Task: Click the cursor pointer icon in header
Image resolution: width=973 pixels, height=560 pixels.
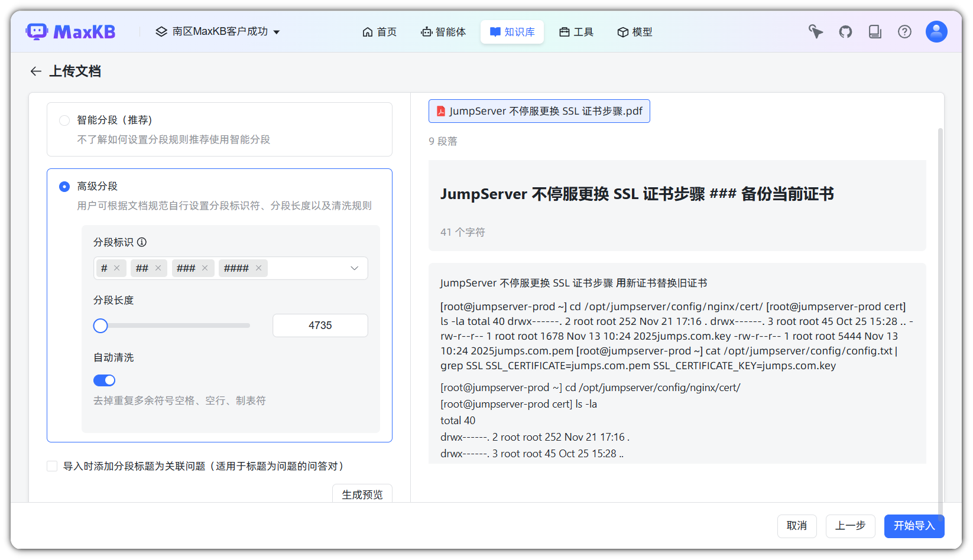Action: point(816,32)
